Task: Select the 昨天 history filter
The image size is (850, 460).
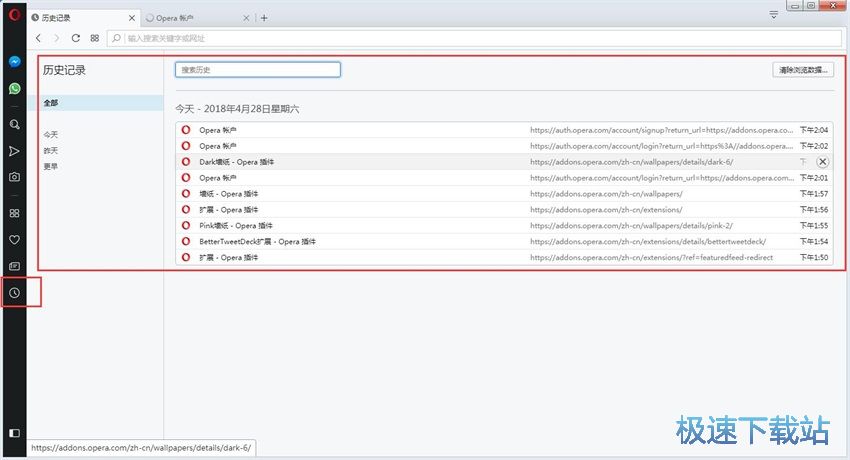Action: tap(51, 151)
